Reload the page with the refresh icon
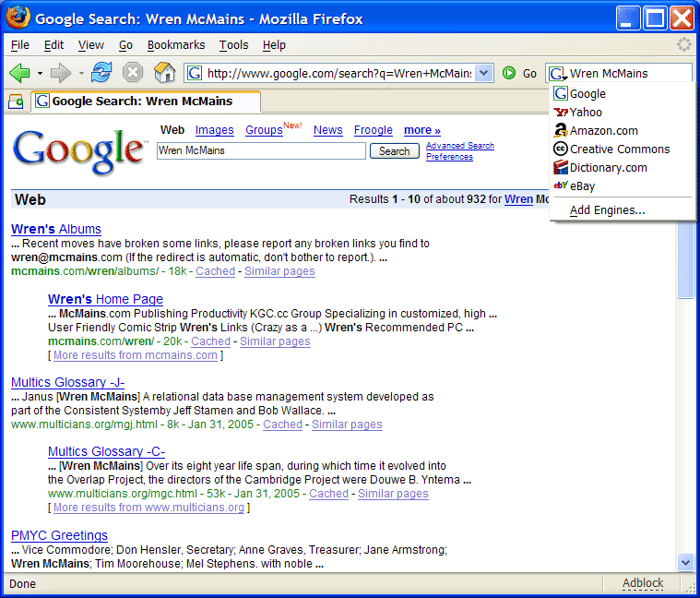Image resolution: width=700 pixels, height=598 pixels. (101, 72)
